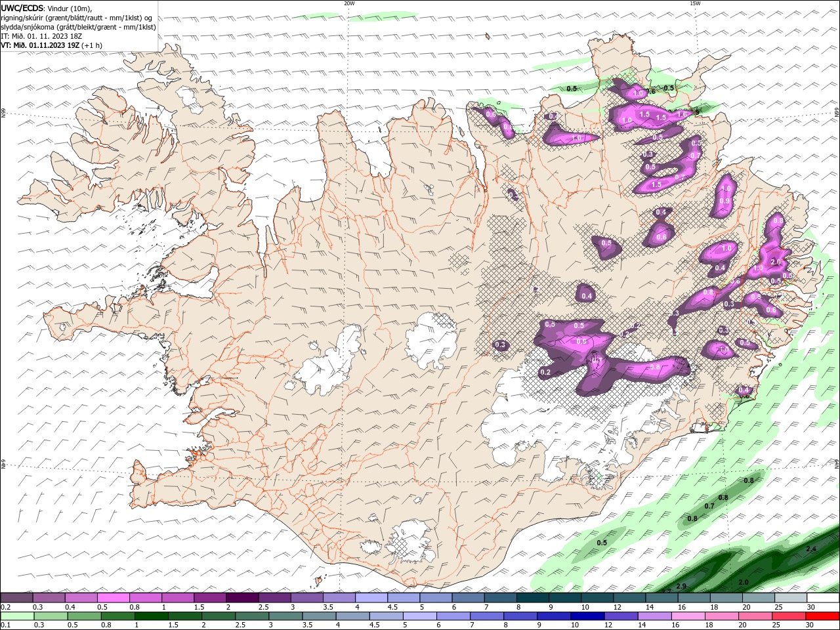Choose the darkest purple swatch labeled 2 in upper legend
Image resolution: width=840 pixels, height=630 pixels.
click(242, 598)
